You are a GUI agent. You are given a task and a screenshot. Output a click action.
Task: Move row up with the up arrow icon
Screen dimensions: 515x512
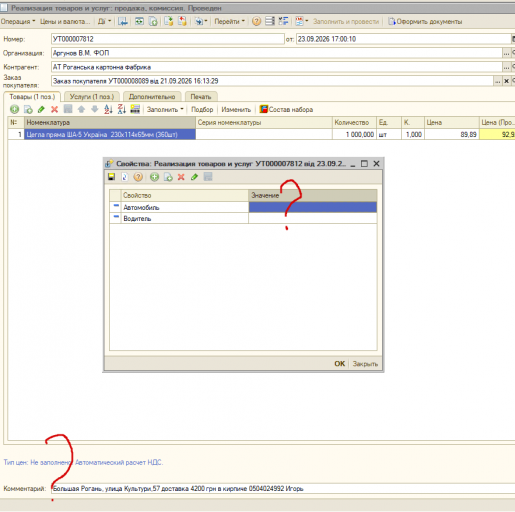click(81, 109)
